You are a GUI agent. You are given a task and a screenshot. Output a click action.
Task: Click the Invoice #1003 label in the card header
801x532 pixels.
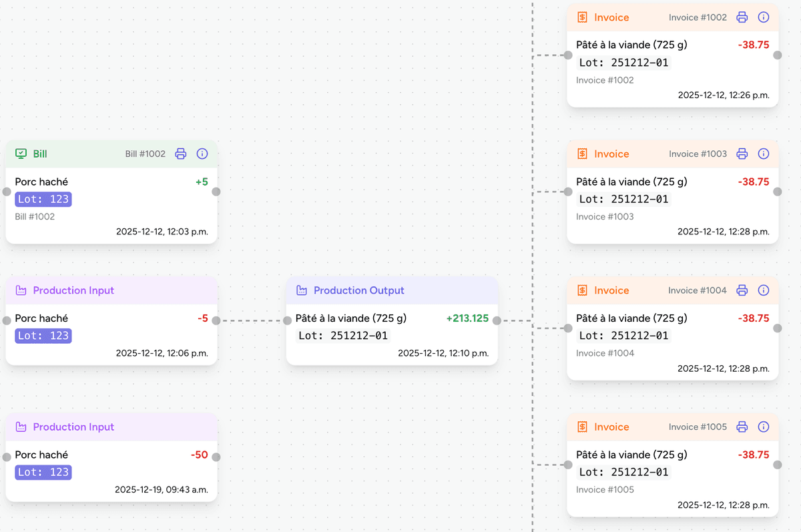(698, 154)
